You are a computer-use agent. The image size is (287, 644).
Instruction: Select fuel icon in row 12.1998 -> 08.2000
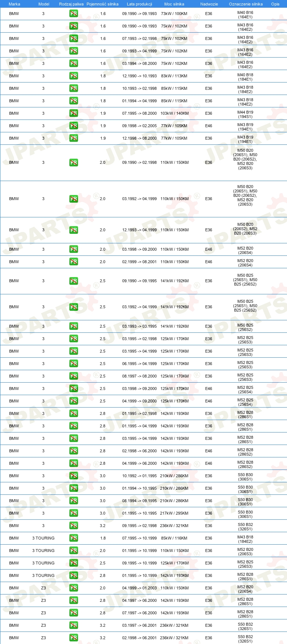tap(73, 138)
